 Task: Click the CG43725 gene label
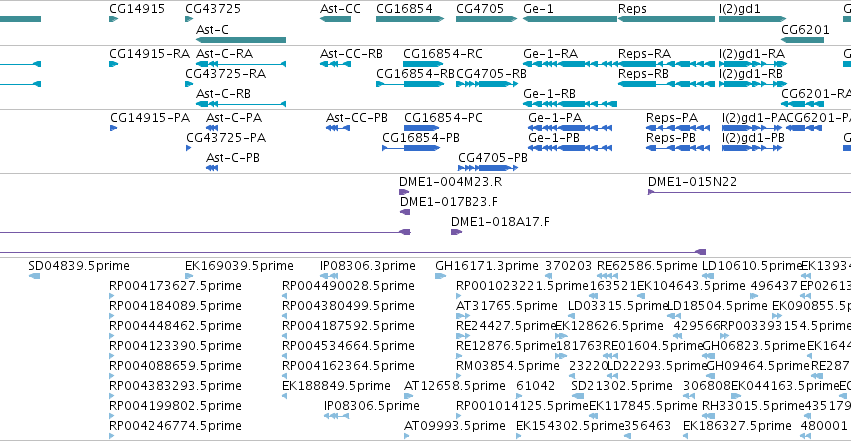pyautogui.click(x=213, y=9)
